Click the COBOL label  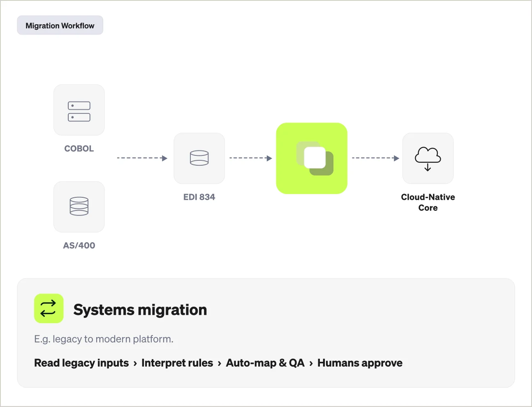coord(79,148)
